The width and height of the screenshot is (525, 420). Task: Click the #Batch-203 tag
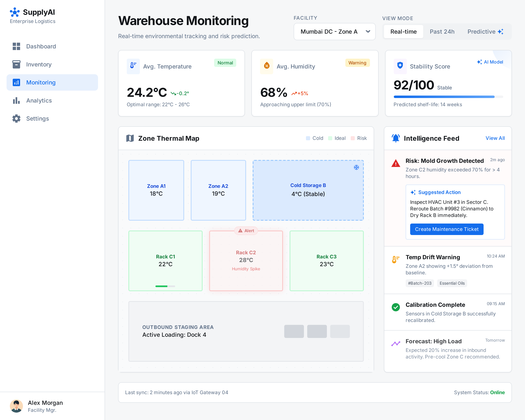click(x=420, y=283)
